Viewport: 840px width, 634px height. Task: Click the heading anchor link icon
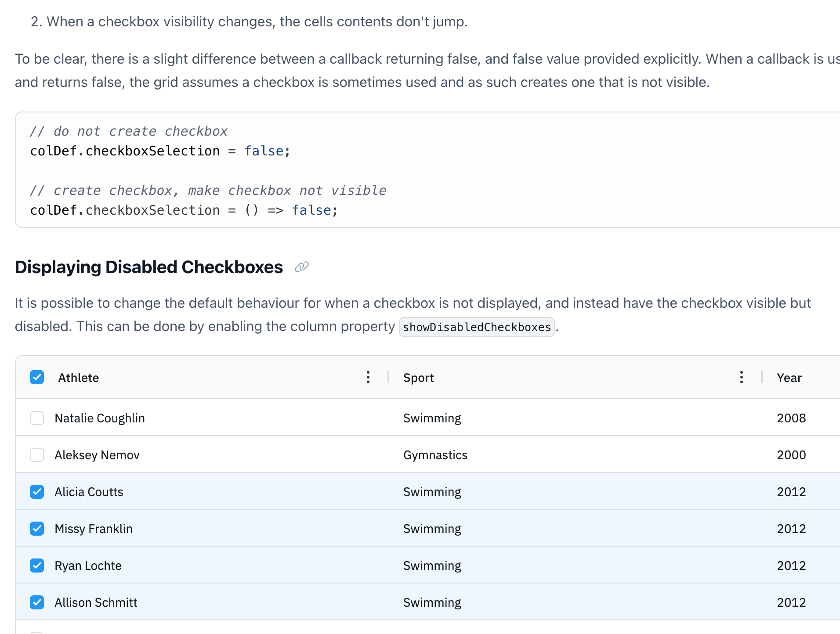pyautogui.click(x=301, y=267)
